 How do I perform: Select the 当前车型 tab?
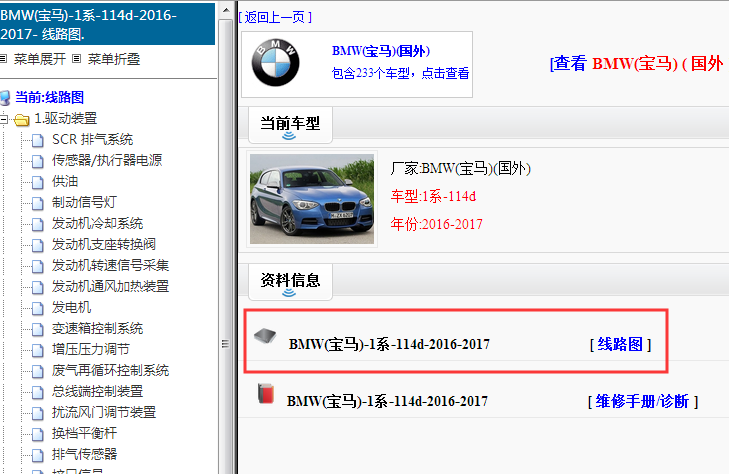[x=290, y=125]
